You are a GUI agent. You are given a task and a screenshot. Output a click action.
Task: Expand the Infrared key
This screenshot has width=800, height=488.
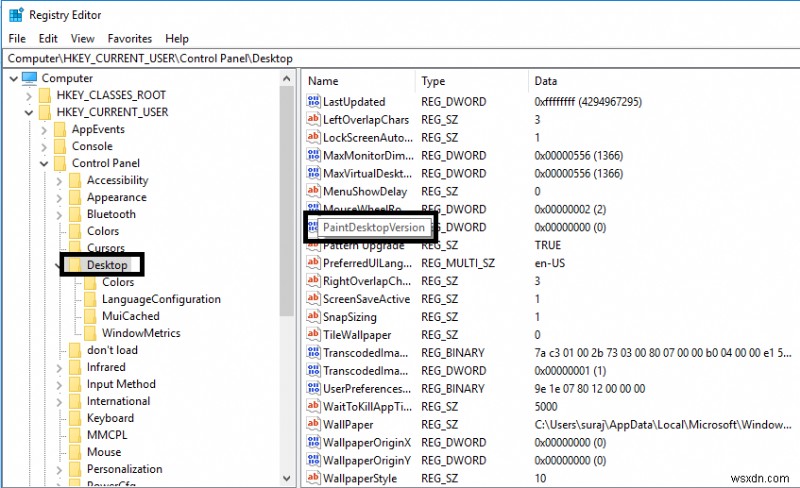tap(59, 368)
